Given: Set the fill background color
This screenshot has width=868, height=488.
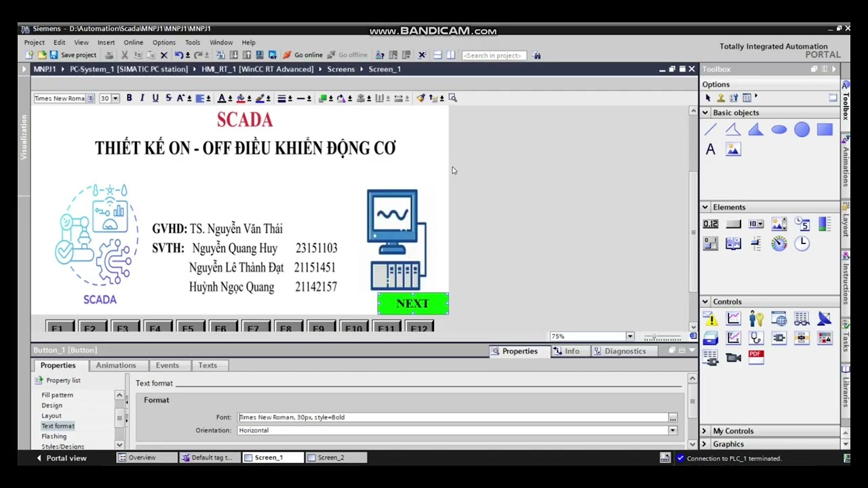Looking at the screenshot, I should pos(241,98).
